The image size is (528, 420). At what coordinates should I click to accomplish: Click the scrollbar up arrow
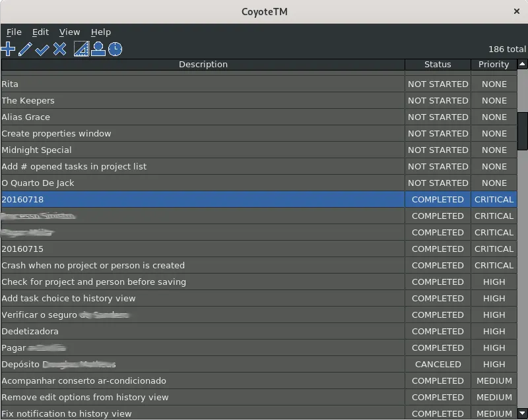click(x=522, y=64)
